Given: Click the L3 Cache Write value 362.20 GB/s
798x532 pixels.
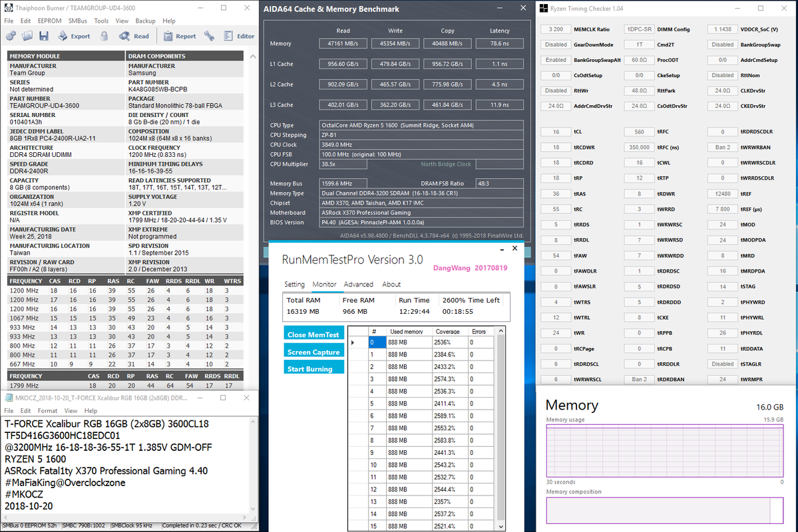Looking at the screenshot, I should [395, 105].
